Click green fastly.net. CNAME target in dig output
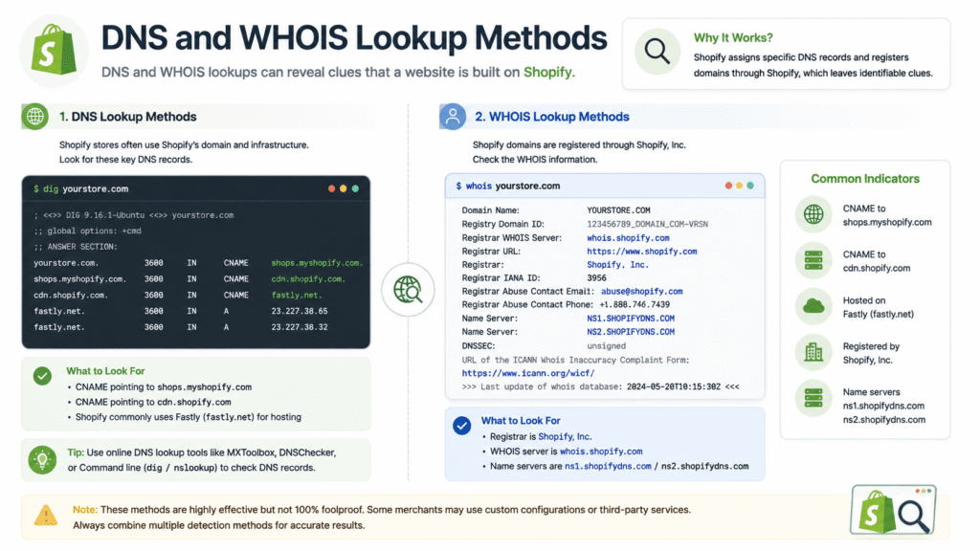 [296, 295]
